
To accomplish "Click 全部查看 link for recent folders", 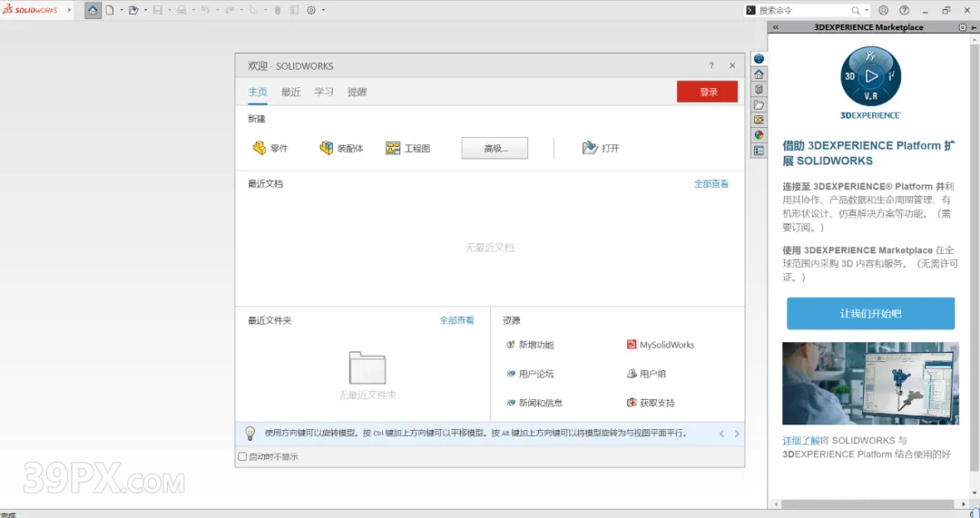I will tap(456, 320).
